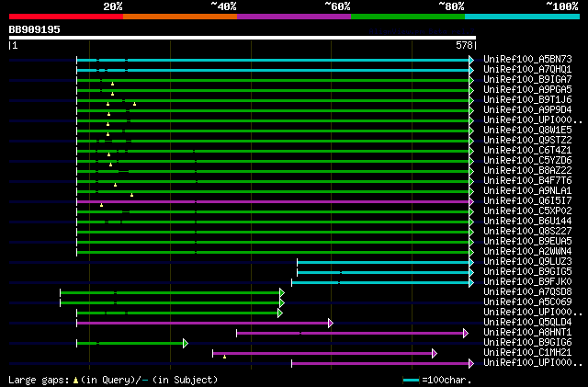588x387 pixels.
Task: Click the yellow gap marker under C1MH21 bar
Action: click(224, 357)
